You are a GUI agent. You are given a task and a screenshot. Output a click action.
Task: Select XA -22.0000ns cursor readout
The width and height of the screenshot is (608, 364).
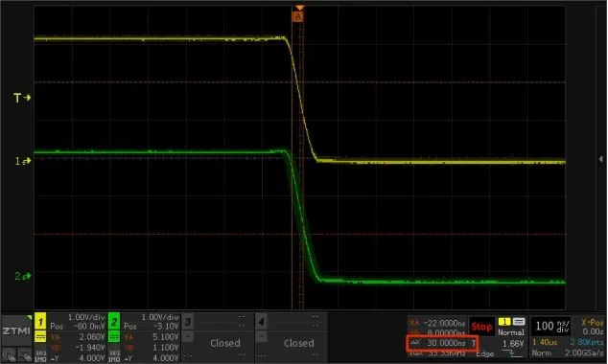(437, 323)
